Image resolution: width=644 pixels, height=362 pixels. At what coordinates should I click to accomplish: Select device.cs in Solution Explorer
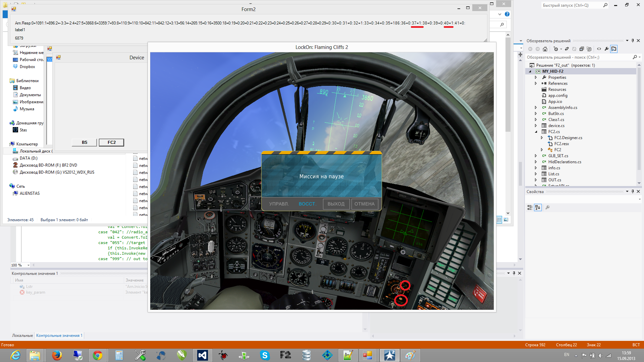pos(556,126)
